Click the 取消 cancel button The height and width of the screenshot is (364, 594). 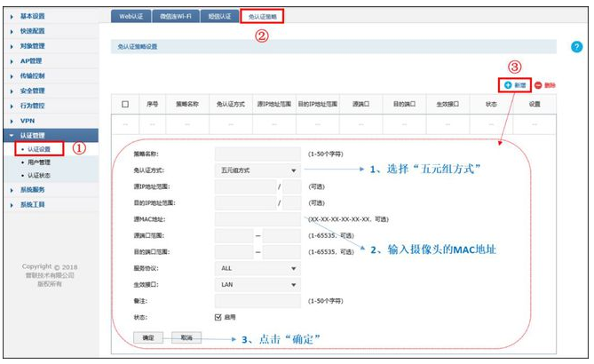[x=186, y=337]
